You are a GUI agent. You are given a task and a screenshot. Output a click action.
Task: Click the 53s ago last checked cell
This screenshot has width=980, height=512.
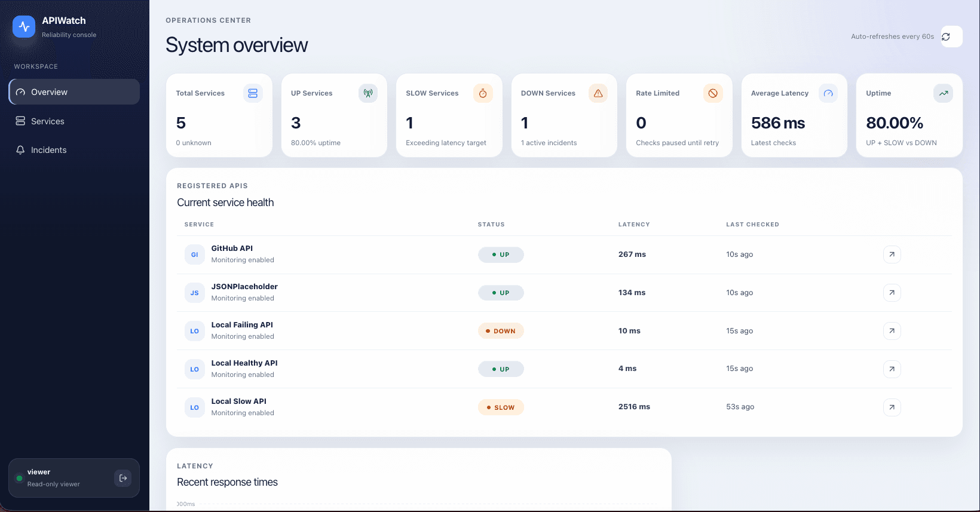click(x=740, y=407)
